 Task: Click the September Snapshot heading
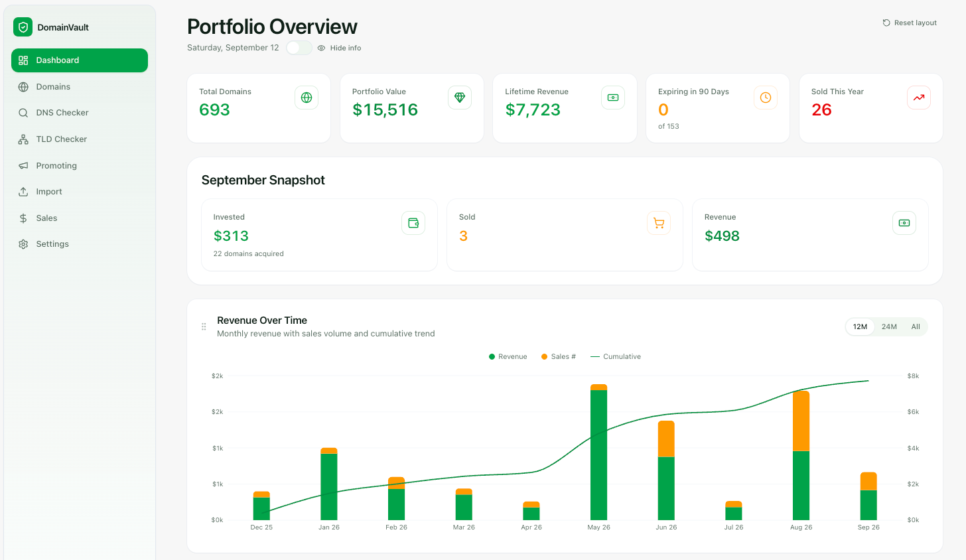pos(263,180)
